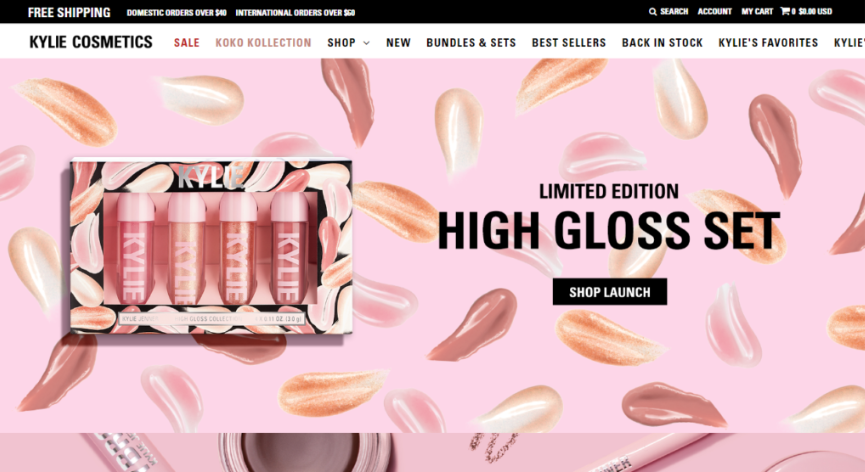Click the KYLIE COSMETICS logo
The width and height of the screenshot is (865, 472).
click(91, 42)
